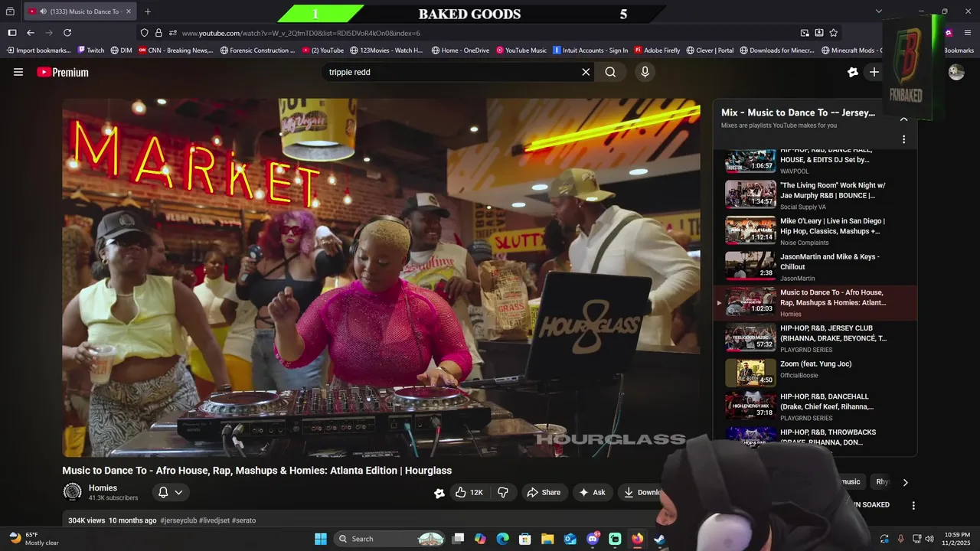
Task: Open Steam from the taskbar
Action: click(x=659, y=539)
